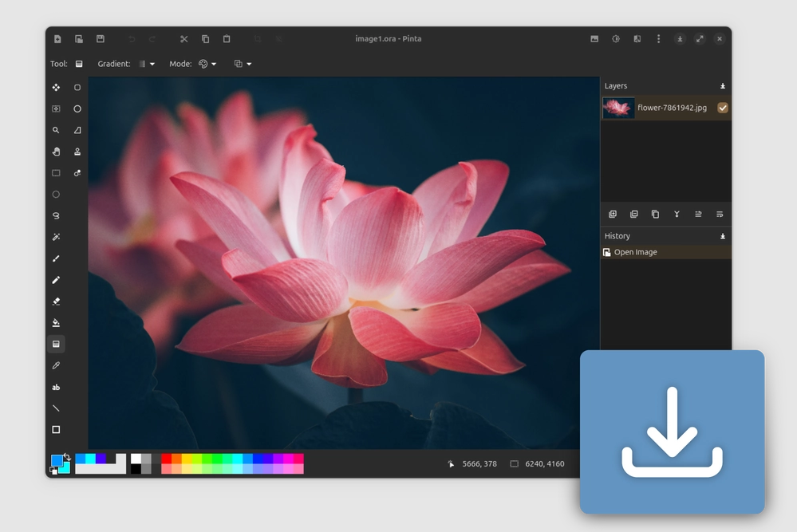Select the Move Selected tool

56,88
